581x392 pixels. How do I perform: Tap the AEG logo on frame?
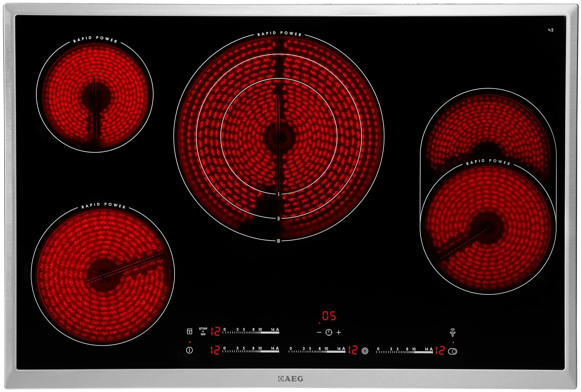290,379
